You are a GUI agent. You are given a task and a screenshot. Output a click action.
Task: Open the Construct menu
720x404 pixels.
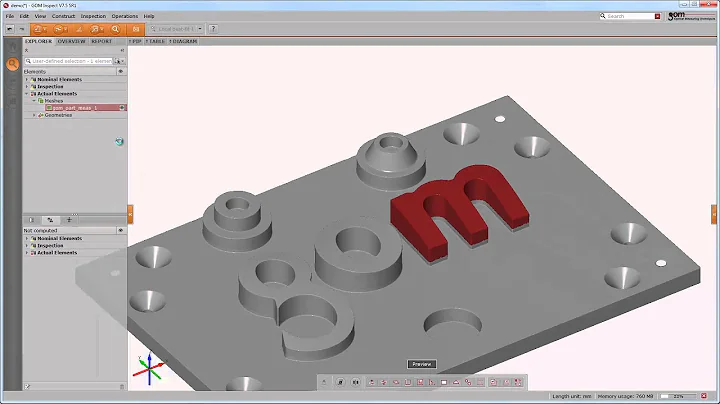(63, 16)
